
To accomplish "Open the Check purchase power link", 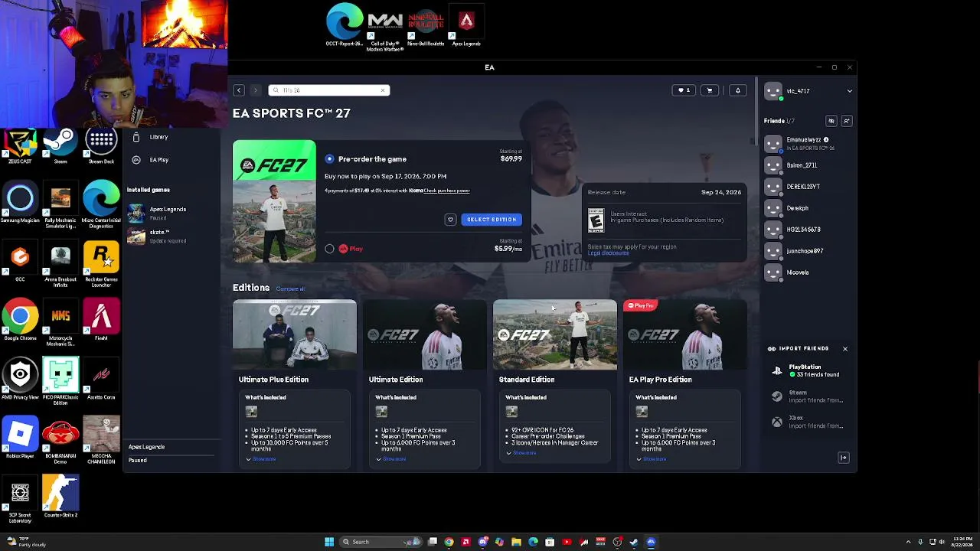I will pos(447,191).
